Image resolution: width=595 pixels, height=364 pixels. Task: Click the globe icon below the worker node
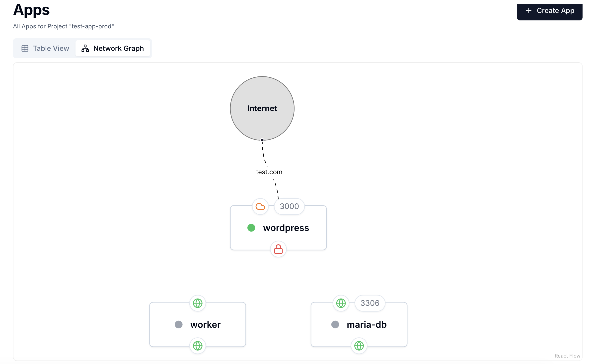(197, 346)
